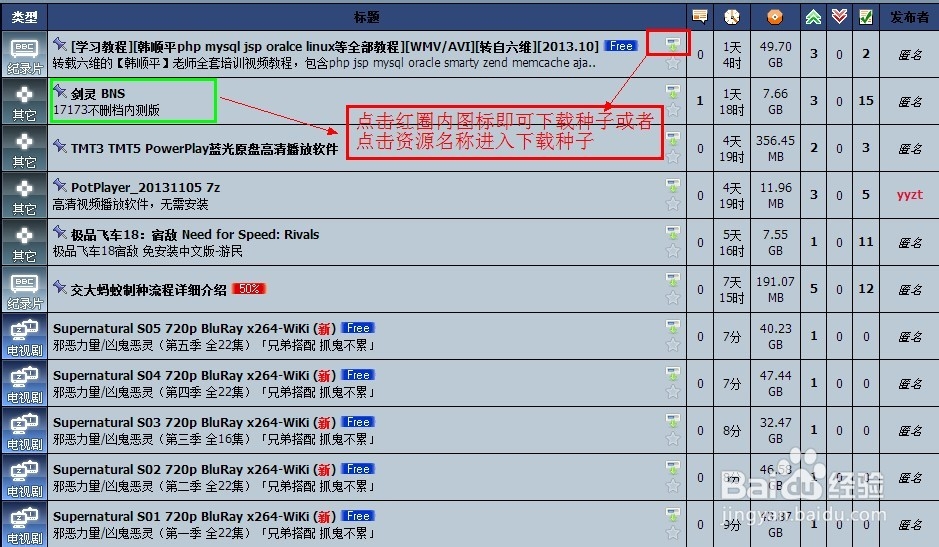This screenshot has height=547, width=939.
Task: Sort by leechers red down-arrow header icon
Action: [x=839, y=17]
